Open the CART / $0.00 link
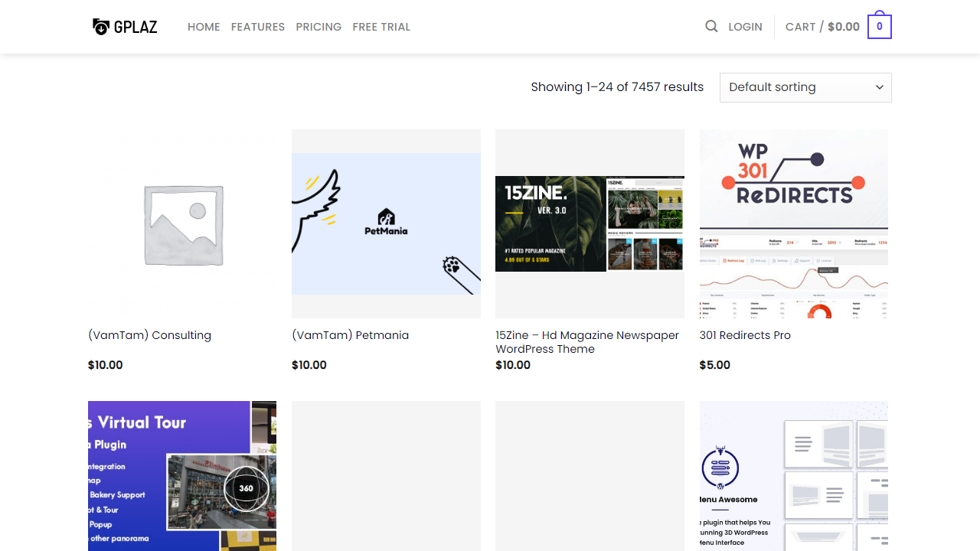Viewport: 980px width, 551px height. pos(822,27)
